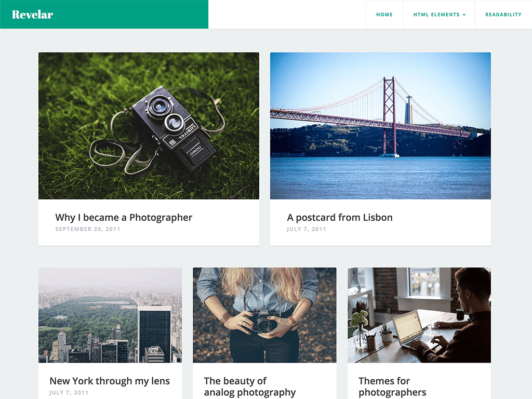
Task: Click the New York post date July 7, 2011
Action: point(69,393)
